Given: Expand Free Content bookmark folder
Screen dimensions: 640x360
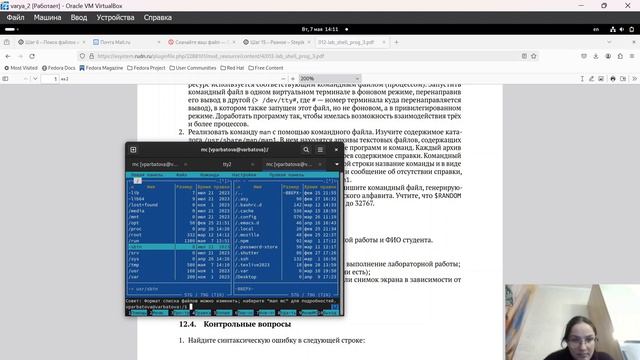Looking at the screenshot, I should tap(266, 68).
